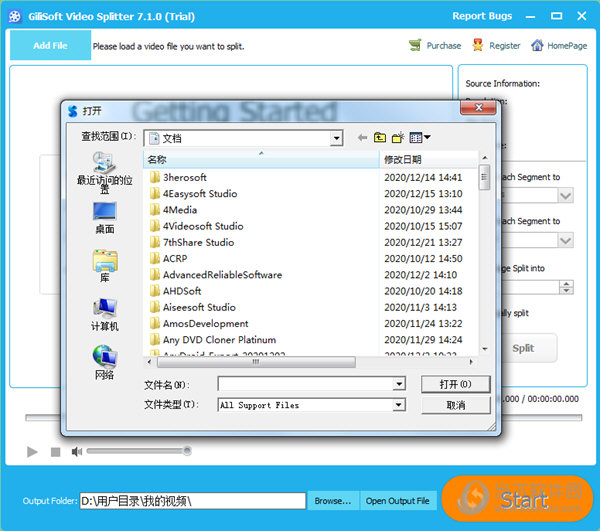Select the 7thShare Studio folder
The height and width of the screenshot is (531, 600).
(x=192, y=243)
